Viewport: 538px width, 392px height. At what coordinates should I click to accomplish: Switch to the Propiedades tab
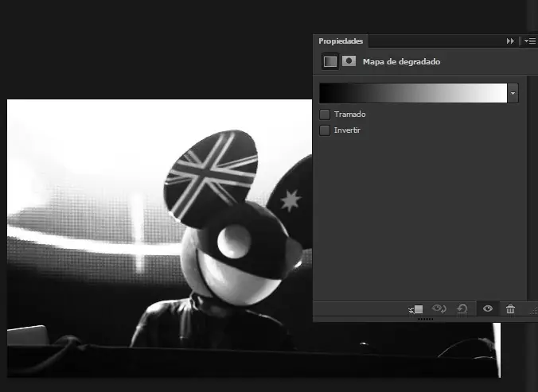(x=341, y=41)
